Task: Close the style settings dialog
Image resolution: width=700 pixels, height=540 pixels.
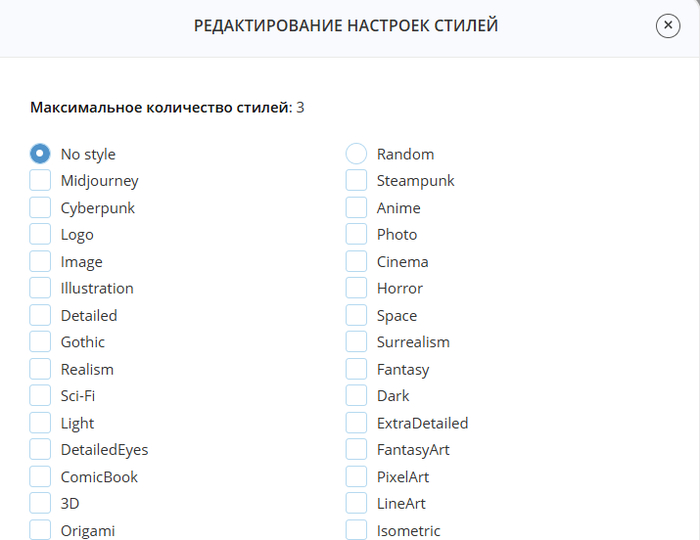Action: pyautogui.click(x=667, y=26)
